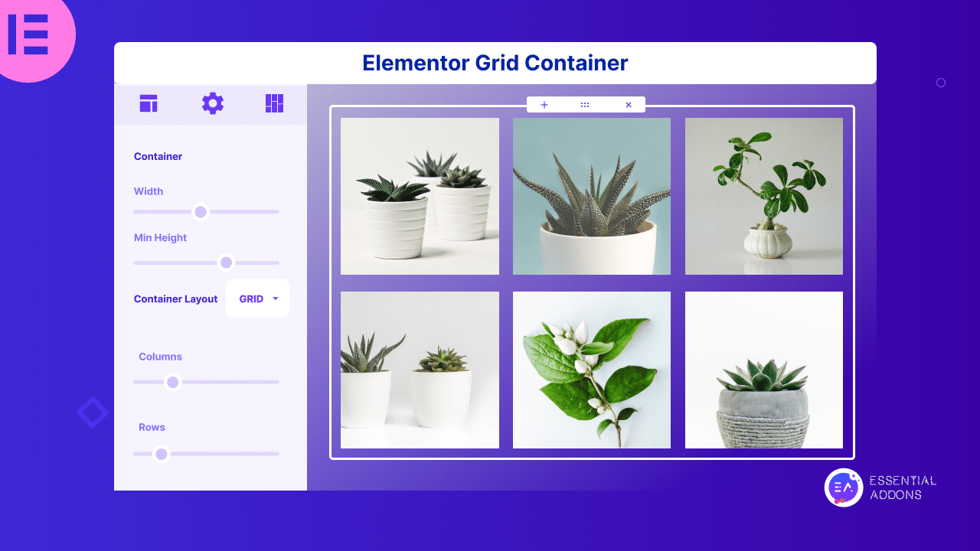Select the three succulents in white pots image
980x551 pixels.
(x=420, y=196)
